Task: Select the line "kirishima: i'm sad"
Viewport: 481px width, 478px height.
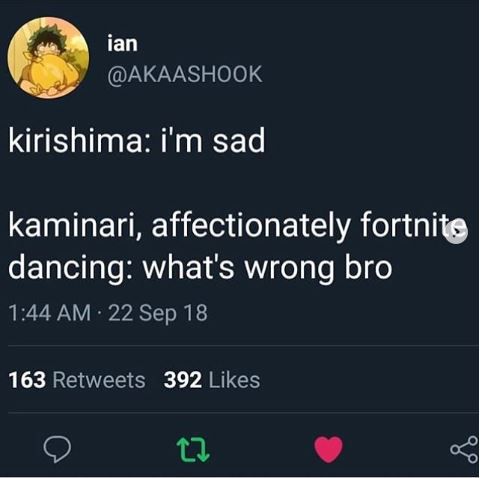Action: (x=137, y=140)
